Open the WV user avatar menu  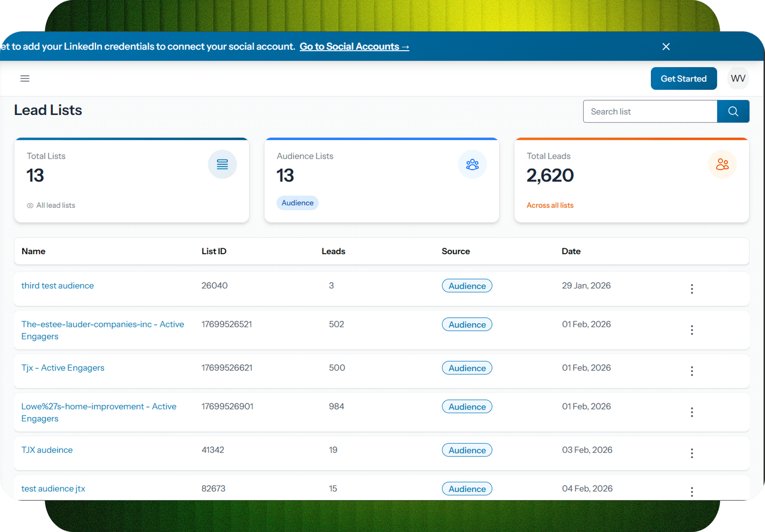tap(738, 79)
